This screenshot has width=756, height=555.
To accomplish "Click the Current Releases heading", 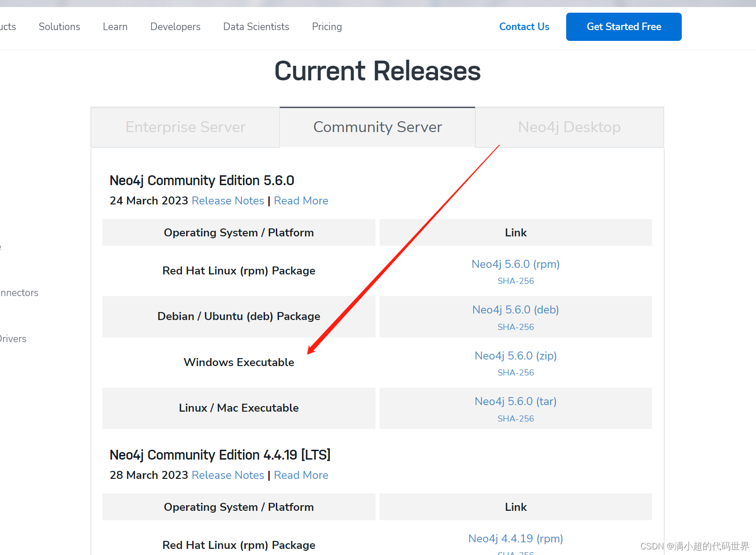I will tap(378, 71).
